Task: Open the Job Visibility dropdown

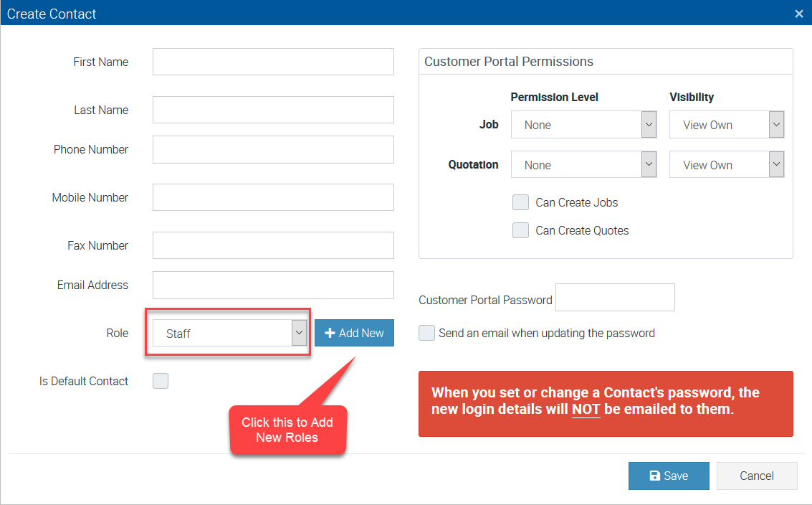Action: [x=726, y=125]
